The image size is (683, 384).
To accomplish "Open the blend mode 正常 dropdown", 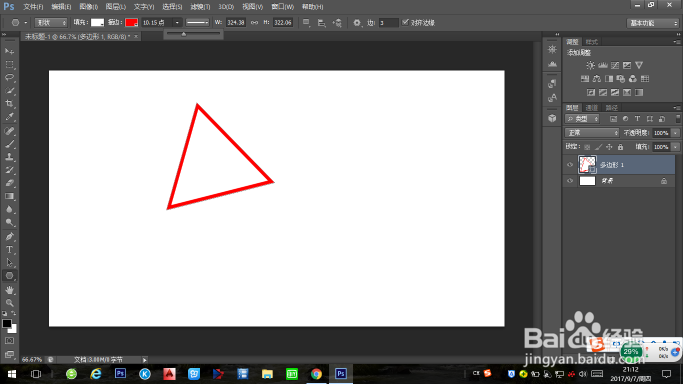I will pyautogui.click(x=592, y=133).
